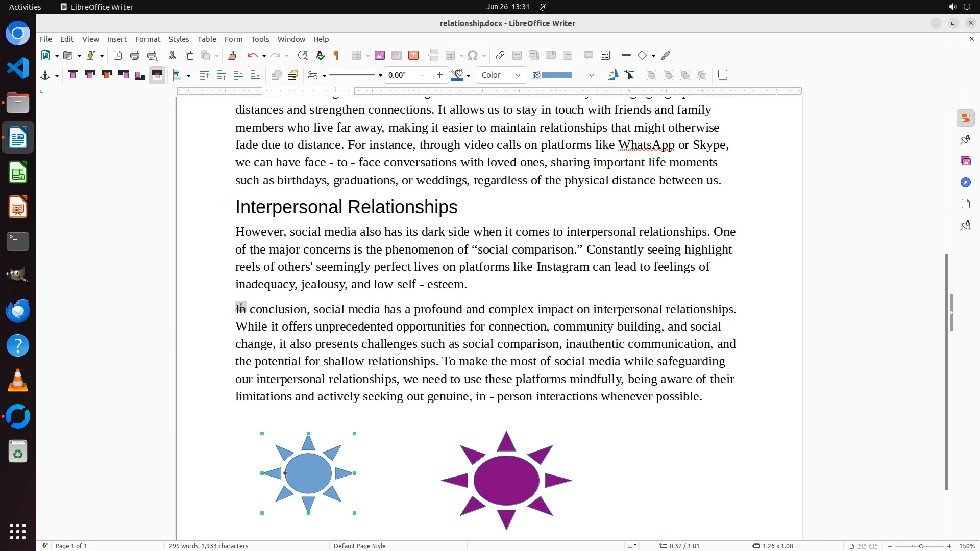The width and height of the screenshot is (980, 551).
Task: Open the Styles menu
Action: point(179,39)
